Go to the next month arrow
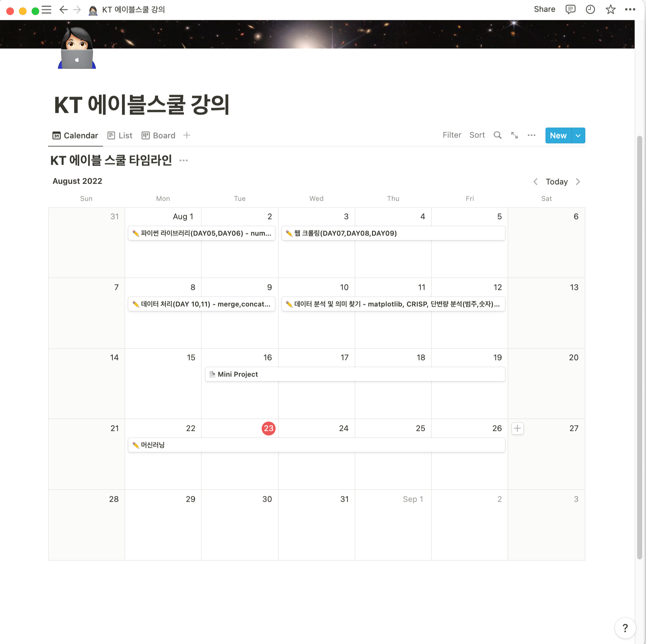The width and height of the screenshot is (646, 644). tap(578, 182)
